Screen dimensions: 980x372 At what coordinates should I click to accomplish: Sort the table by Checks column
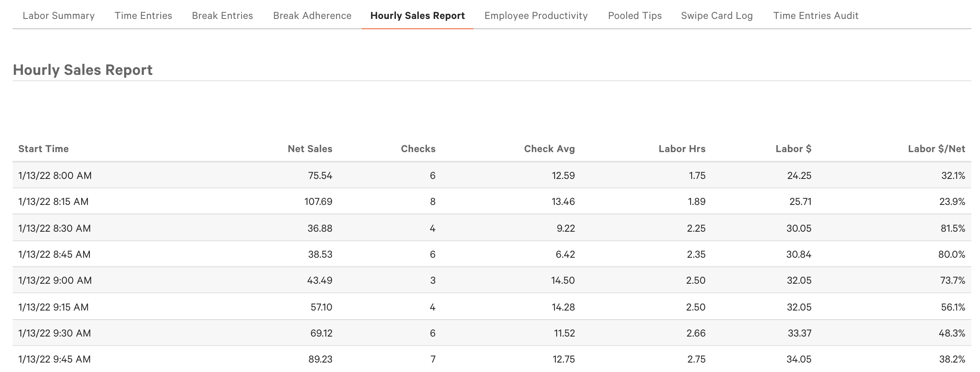pos(418,149)
